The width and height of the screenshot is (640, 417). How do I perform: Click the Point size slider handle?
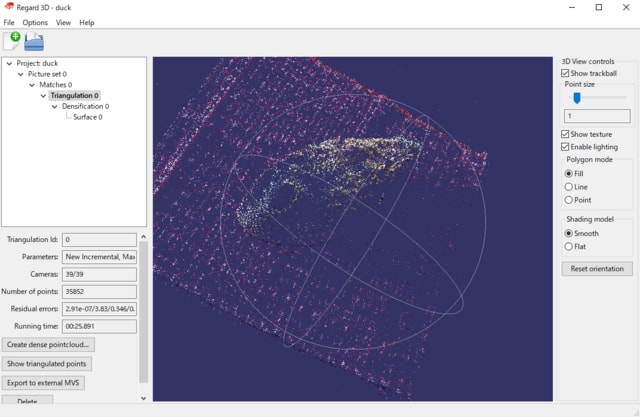click(576, 98)
